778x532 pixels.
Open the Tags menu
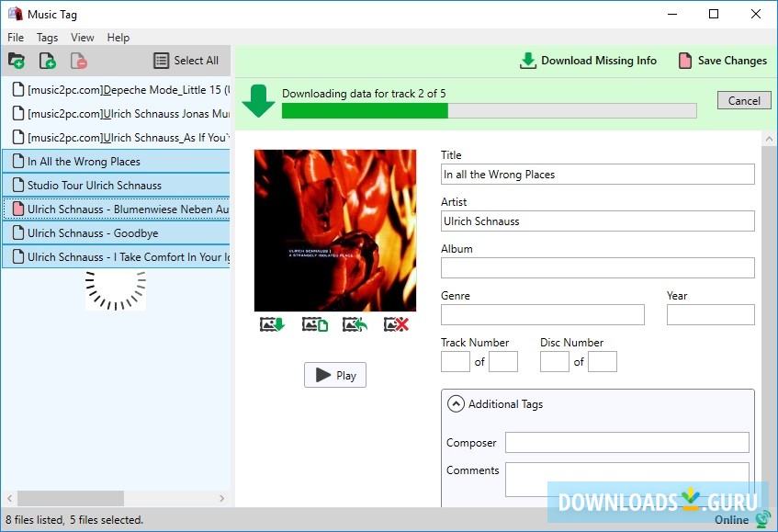click(x=47, y=38)
